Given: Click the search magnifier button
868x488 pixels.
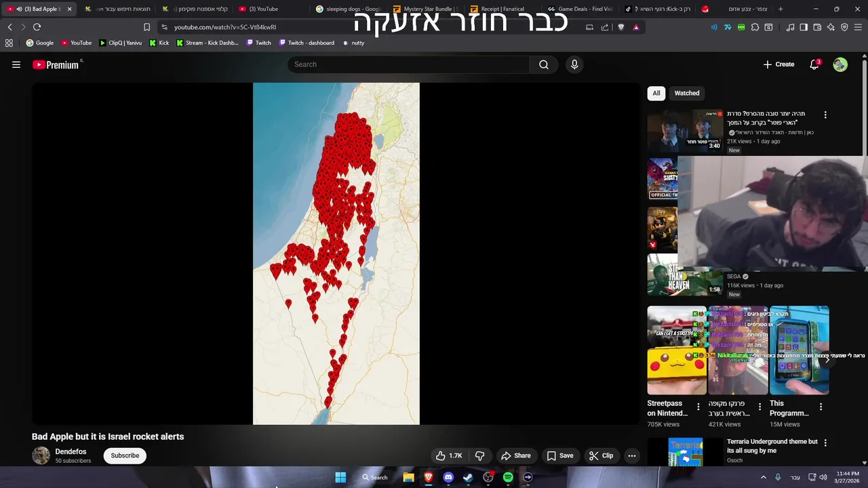Looking at the screenshot, I should click(x=544, y=64).
